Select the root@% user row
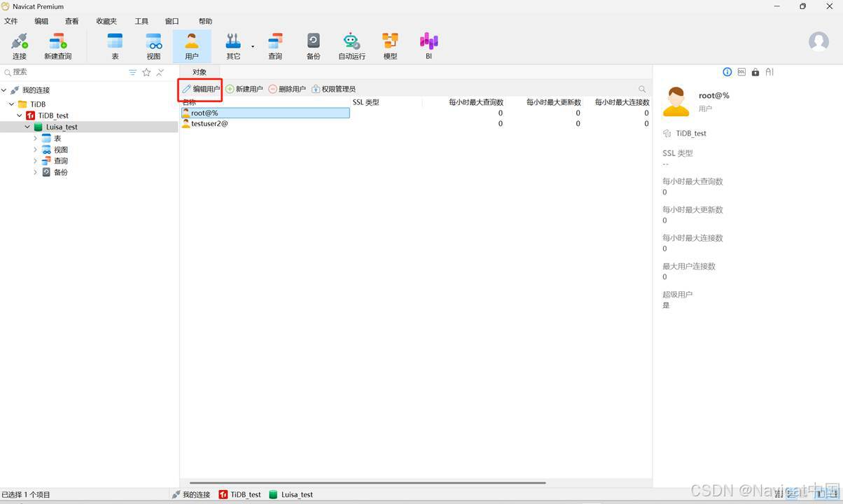The height and width of the screenshot is (504, 843). (x=265, y=113)
